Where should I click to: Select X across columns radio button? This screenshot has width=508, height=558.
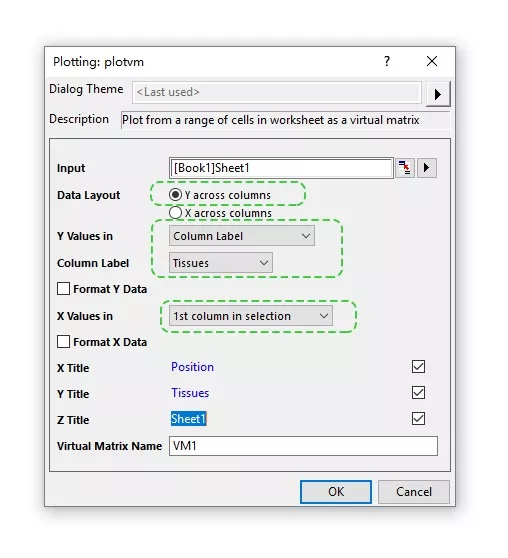pos(175,213)
